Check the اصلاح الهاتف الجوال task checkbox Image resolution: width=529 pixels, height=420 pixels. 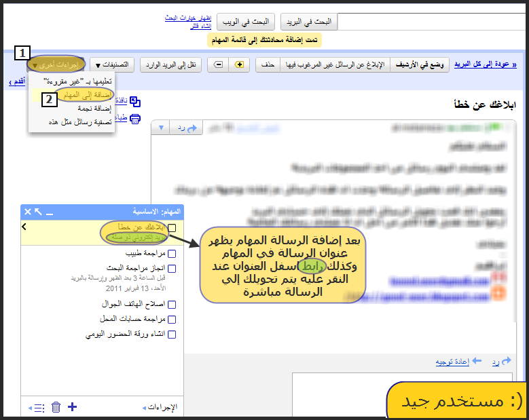[172, 305]
